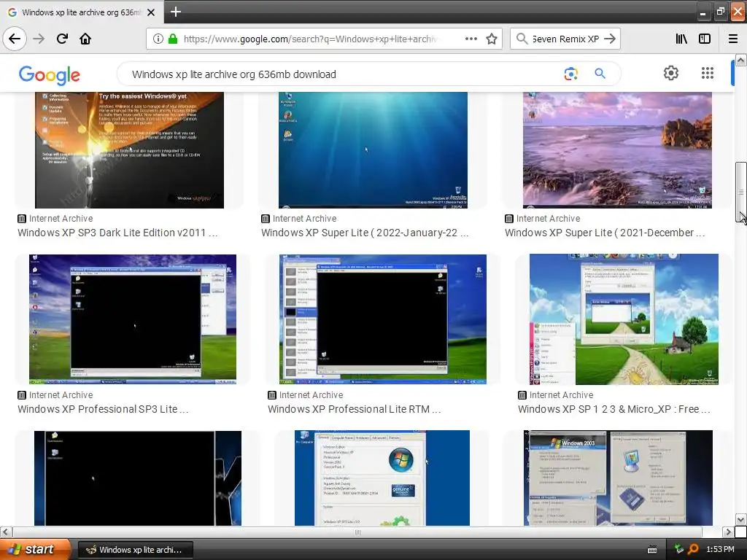Image resolution: width=747 pixels, height=560 pixels.
Task: Click Internet Archive source above Professional Lite RTM
Action: [306, 394]
